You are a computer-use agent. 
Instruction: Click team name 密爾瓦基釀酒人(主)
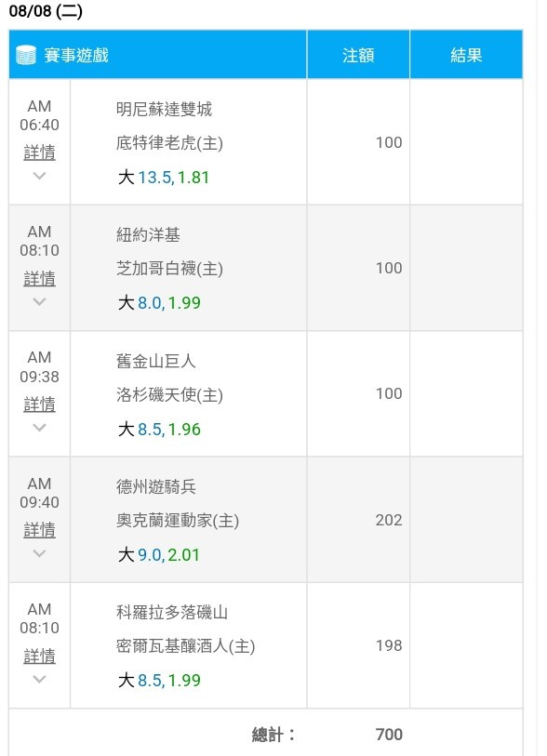[186, 646]
